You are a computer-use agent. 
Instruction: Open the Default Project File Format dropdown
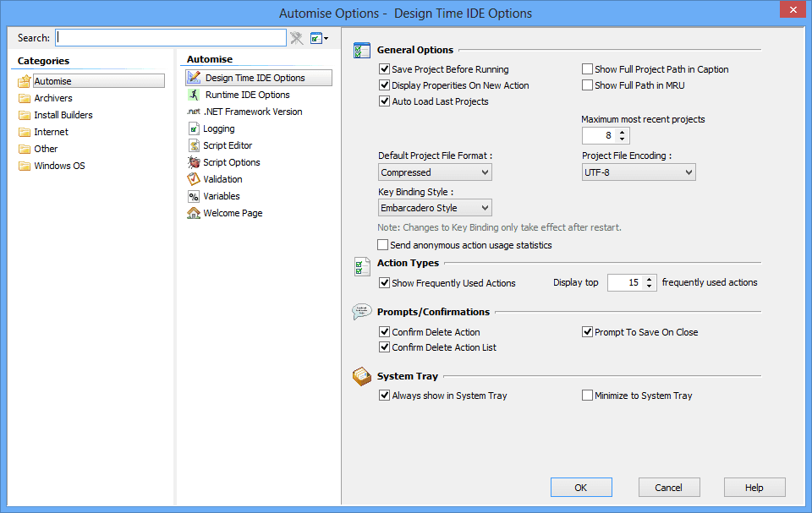(435, 172)
